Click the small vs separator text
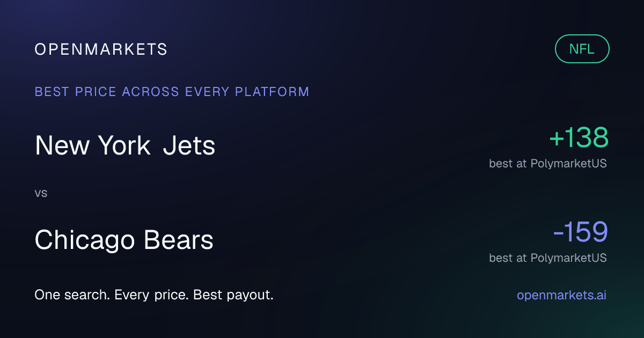Viewport: 644px width, 338px height. pyautogui.click(x=41, y=193)
